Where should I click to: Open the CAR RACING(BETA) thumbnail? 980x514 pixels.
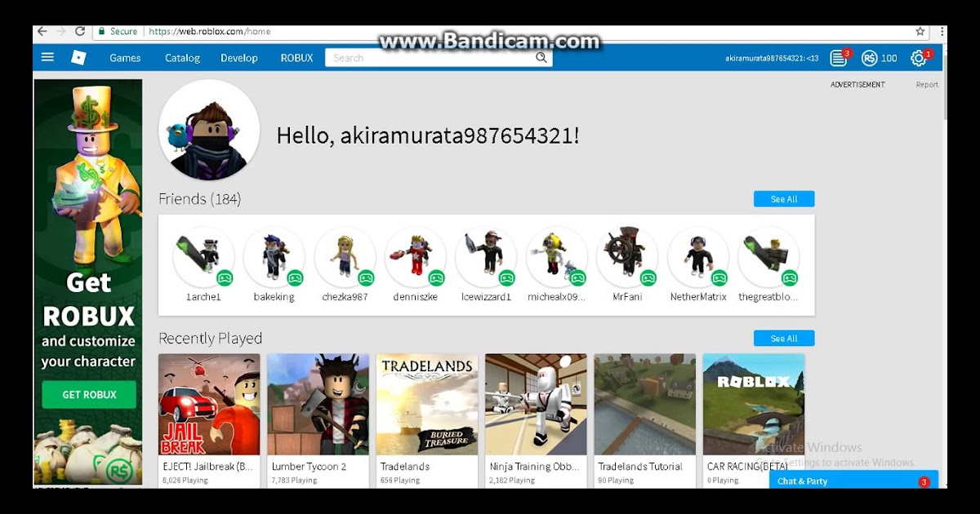[x=754, y=405]
